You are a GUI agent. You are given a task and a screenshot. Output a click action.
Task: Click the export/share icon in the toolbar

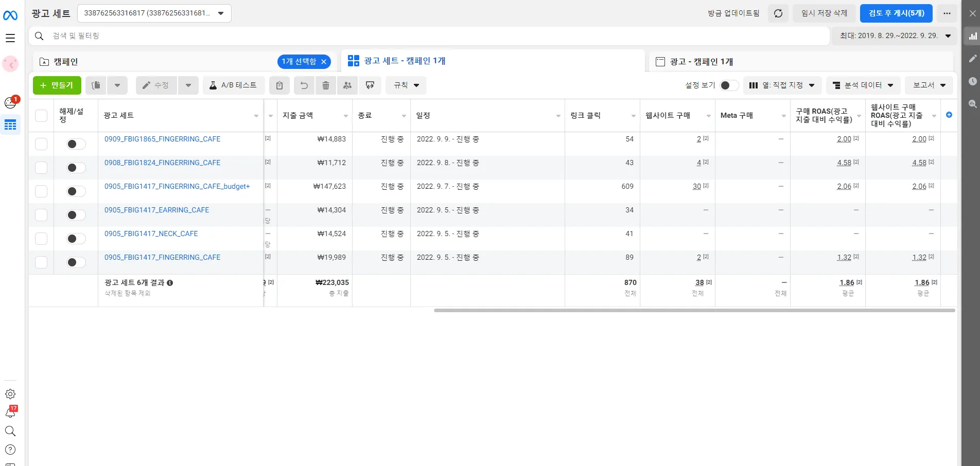pos(370,85)
